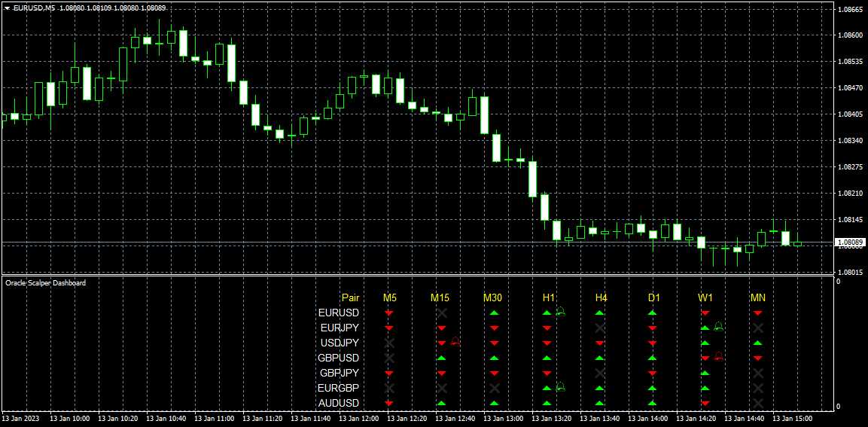868x427 pixels.
Task: Select the gray X marker for GBPUSD M5
Action: tap(388, 358)
